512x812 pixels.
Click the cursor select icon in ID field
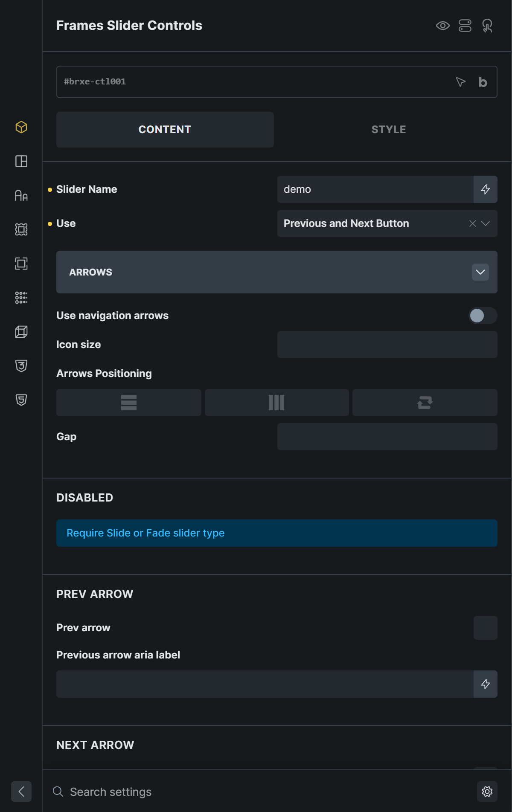click(460, 82)
